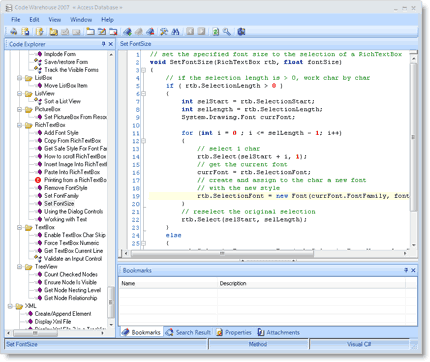Close the Bookmarks panel
This screenshot has height=362, width=430.
pyautogui.click(x=413, y=270)
